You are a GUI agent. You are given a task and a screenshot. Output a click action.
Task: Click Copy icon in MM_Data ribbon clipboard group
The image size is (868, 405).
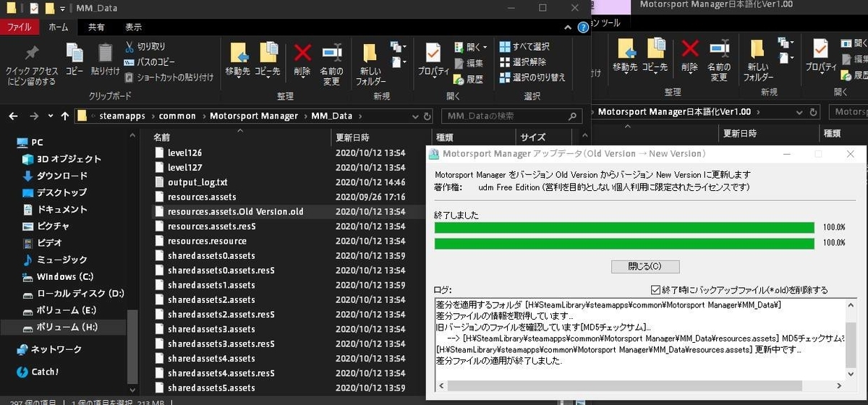pyautogui.click(x=75, y=59)
